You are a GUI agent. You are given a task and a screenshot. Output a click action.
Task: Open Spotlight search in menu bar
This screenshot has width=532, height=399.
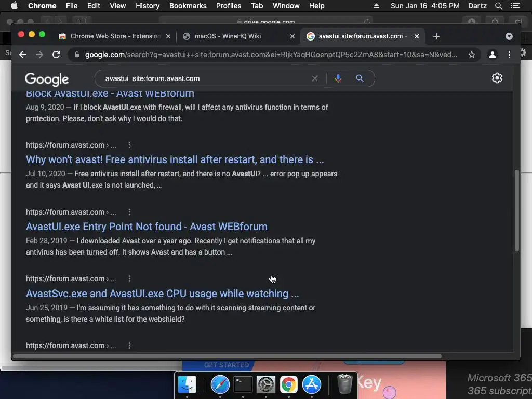pos(498,6)
